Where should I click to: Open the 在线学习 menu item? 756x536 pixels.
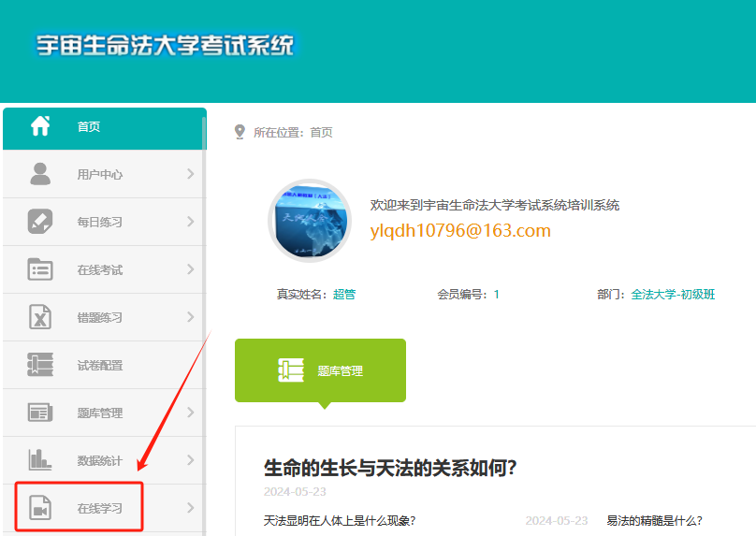point(105,508)
